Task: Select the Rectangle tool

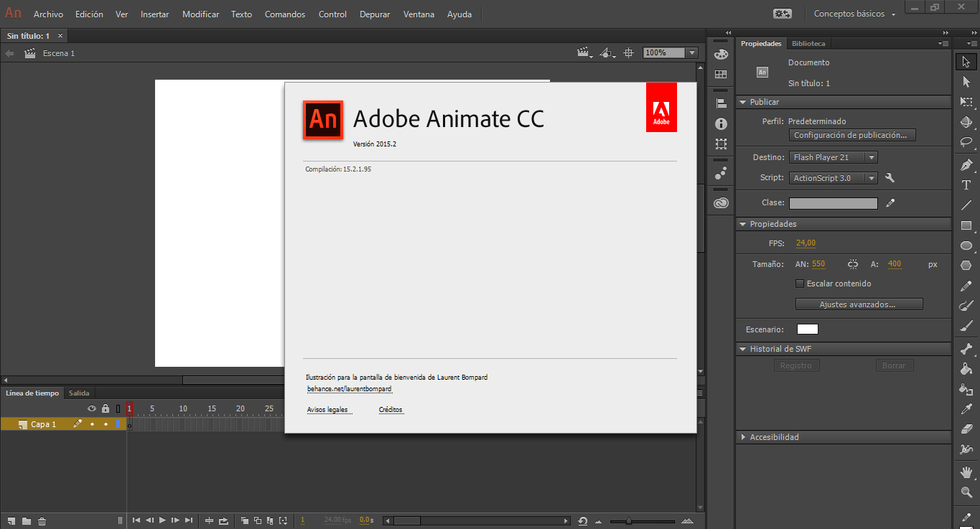Action: 966,225
